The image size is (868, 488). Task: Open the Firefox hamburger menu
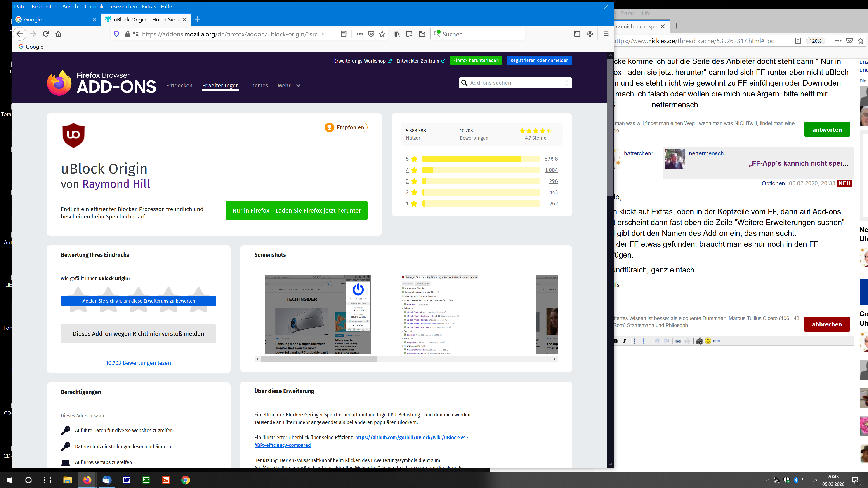coord(606,34)
